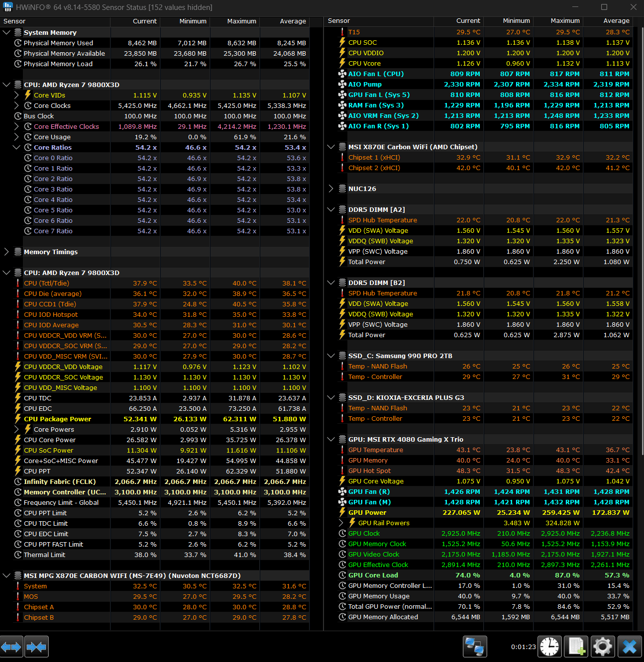Expand GPU Rail Powers row
Viewport: 644px width, 662px height.
click(341, 523)
